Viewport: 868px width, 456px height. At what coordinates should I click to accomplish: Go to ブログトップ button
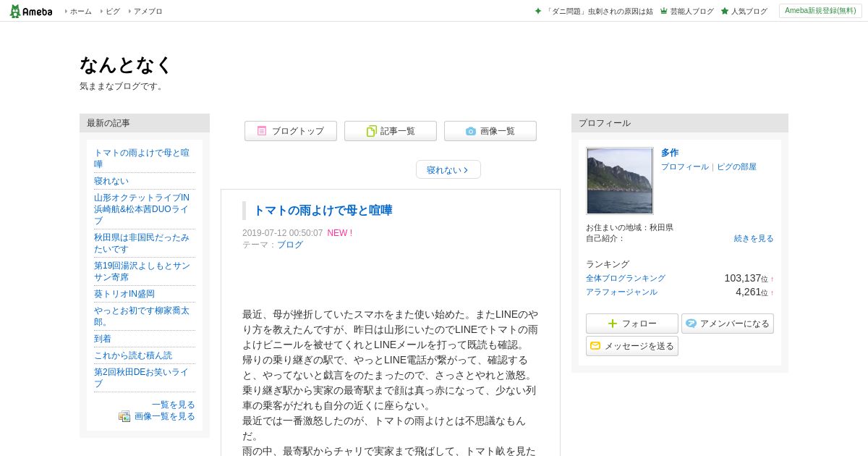[x=291, y=131]
